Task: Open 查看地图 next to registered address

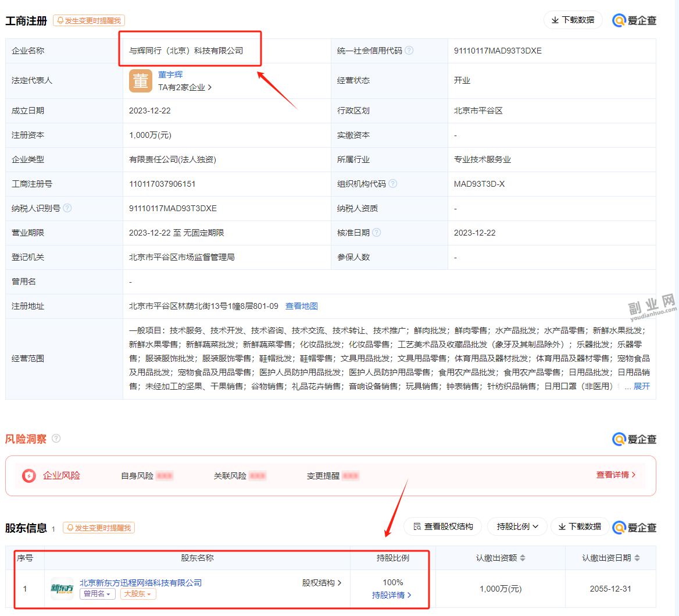Action: click(301, 307)
